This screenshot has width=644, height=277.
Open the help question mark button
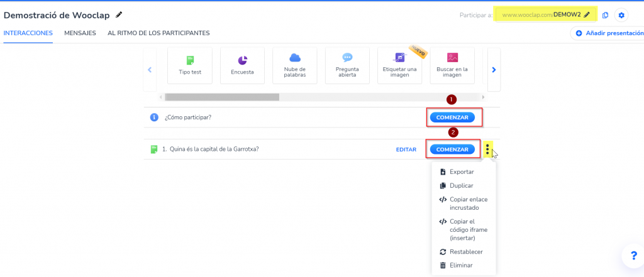(x=635, y=256)
